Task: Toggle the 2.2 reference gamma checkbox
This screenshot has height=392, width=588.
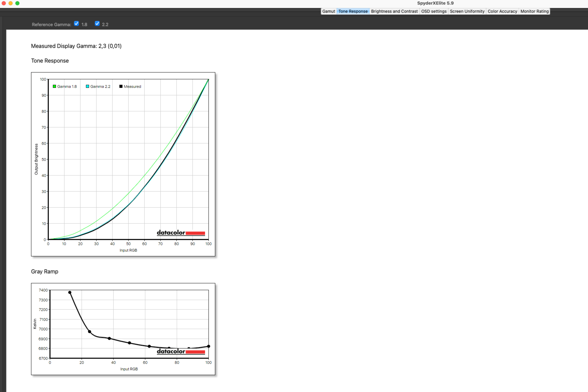Action: coord(97,24)
